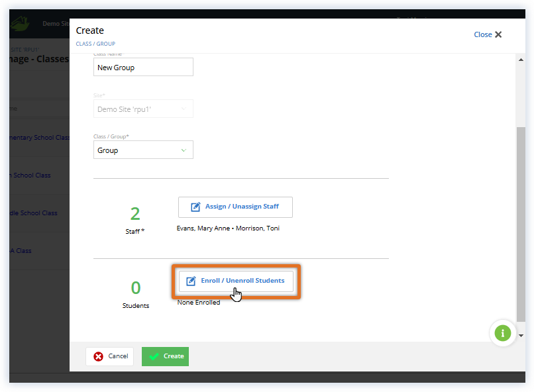Click the edit icon on Assign / Unassign Staff
Image resolution: width=534 pixels, height=392 pixels.
[195, 207]
